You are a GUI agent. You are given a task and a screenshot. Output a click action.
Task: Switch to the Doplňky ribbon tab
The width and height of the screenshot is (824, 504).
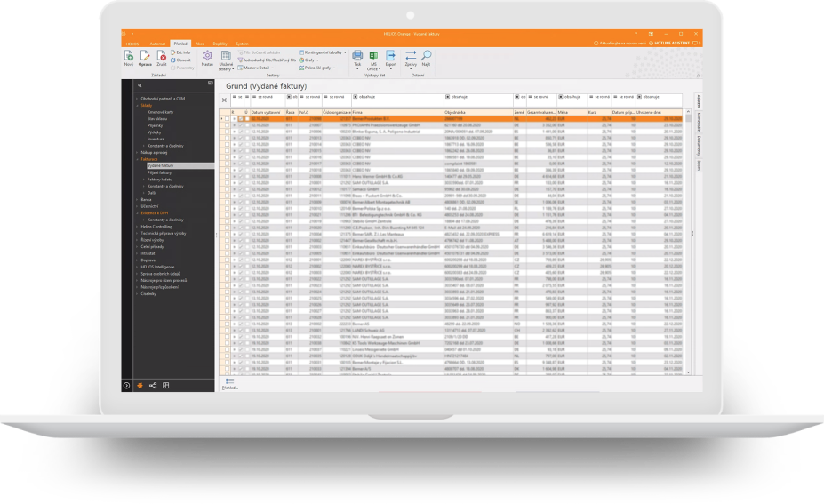click(220, 44)
